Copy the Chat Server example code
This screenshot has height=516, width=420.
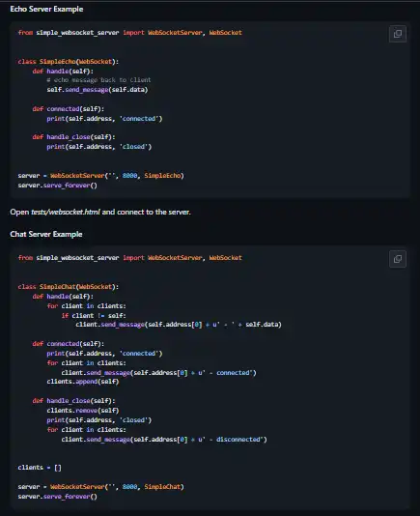point(398,259)
